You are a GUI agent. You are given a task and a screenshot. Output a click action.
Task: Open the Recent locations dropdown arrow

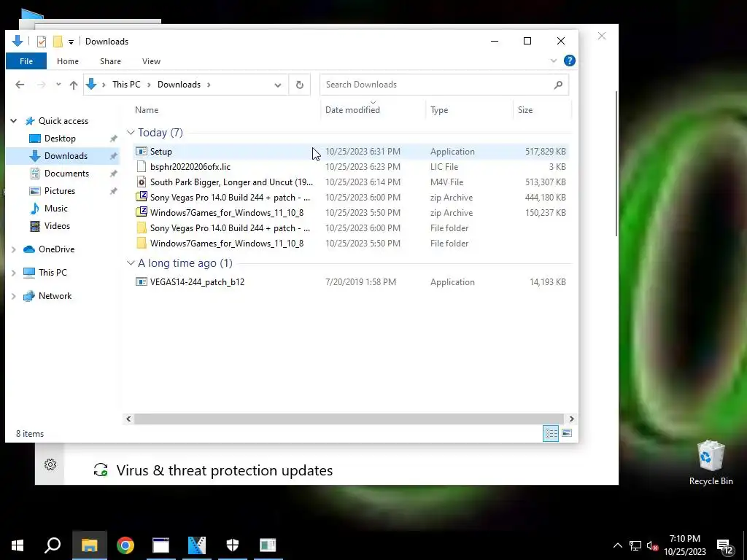(x=58, y=85)
